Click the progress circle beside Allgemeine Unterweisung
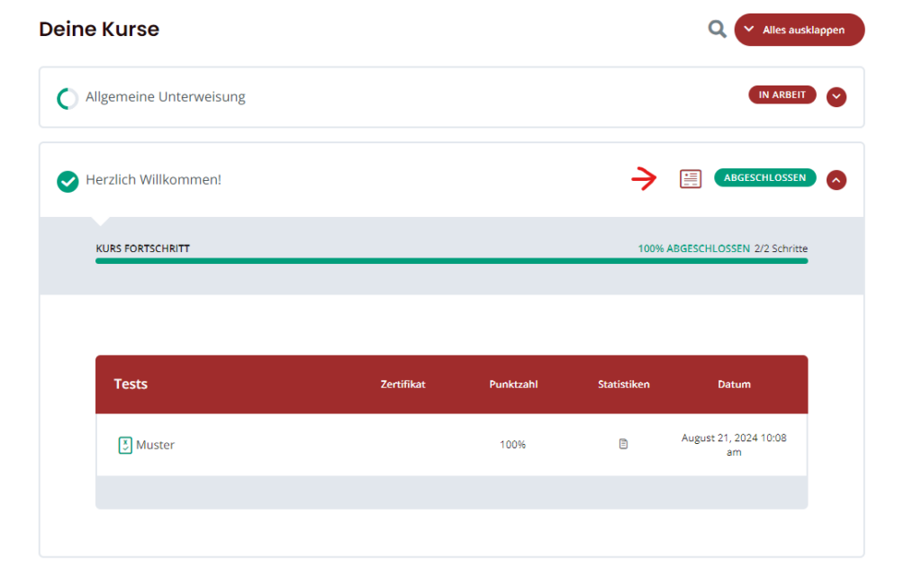The width and height of the screenshot is (922, 588). point(68,98)
